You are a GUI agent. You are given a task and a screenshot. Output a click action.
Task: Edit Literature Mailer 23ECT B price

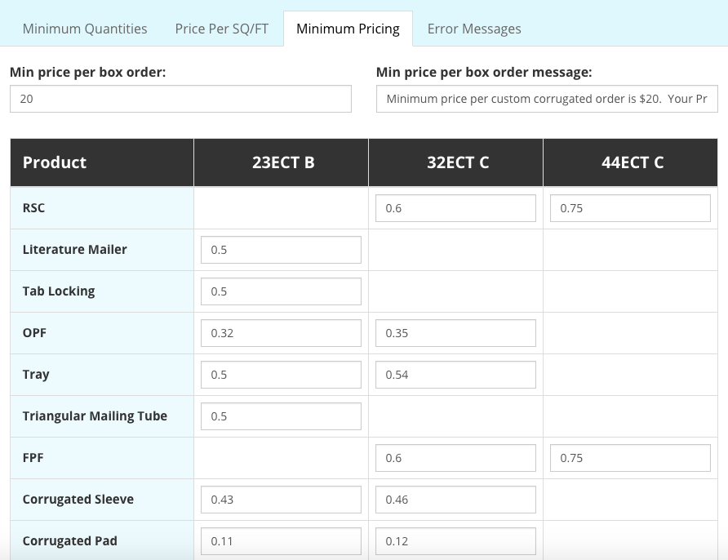point(281,250)
